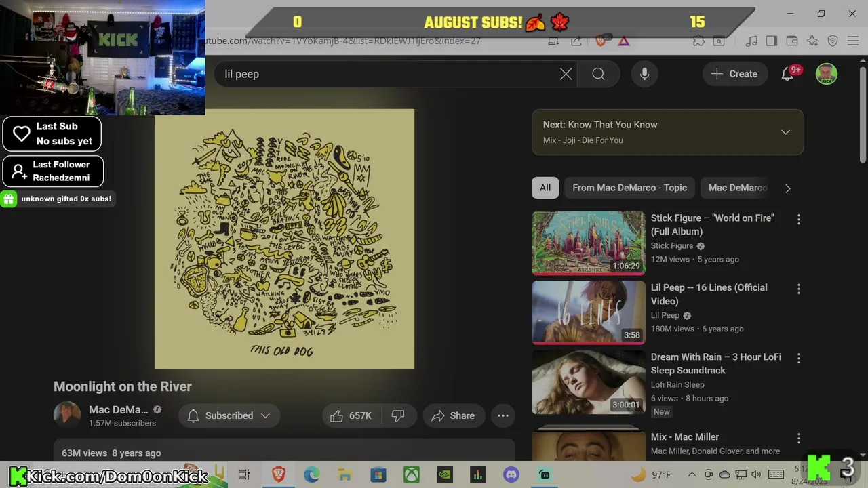Play the Stick Figure album thumbnail
The width and height of the screenshot is (868, 488).
pos(589,243)
